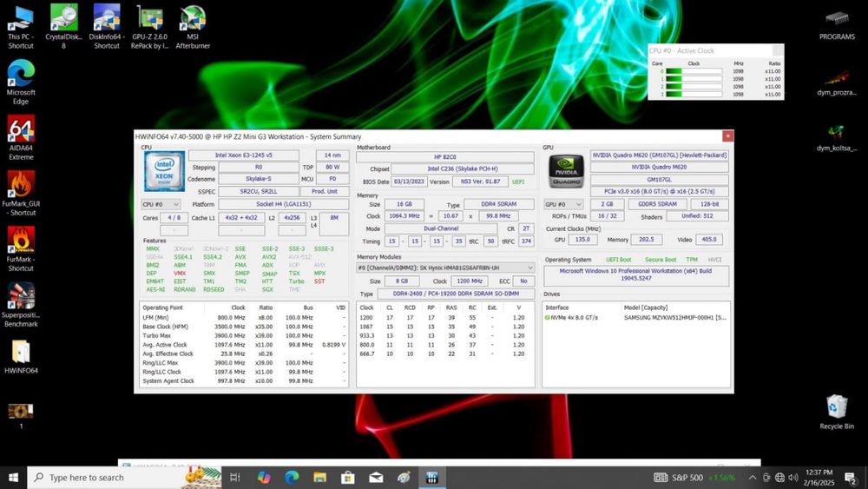Select the SAMSUNG MZVKW512HMJP drive row
The width and height of the screenshot is (868, 489).
coord(635,318)
